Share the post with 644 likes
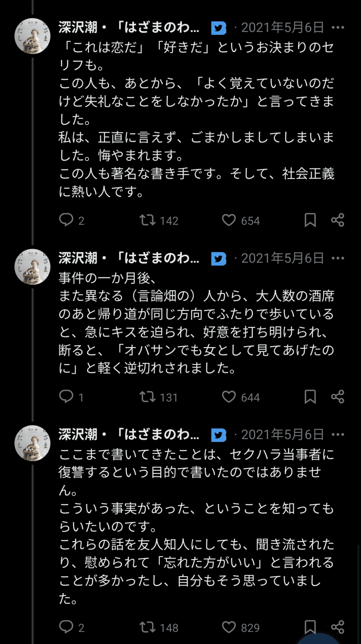The width and height of the screenshot is (361, 644). (338, 397)
